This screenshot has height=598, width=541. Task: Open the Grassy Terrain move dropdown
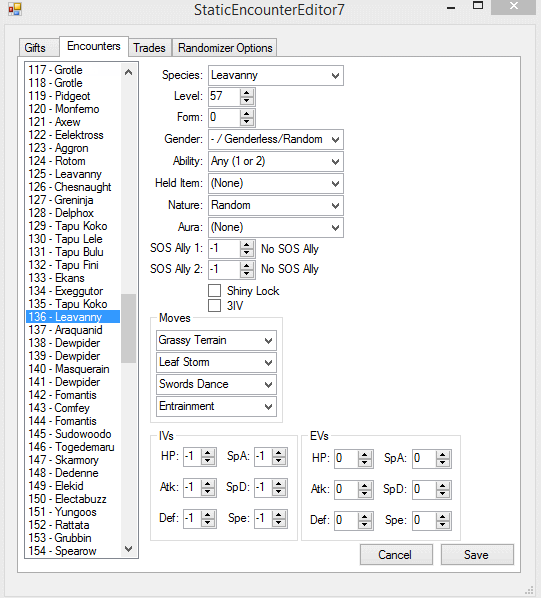[x=216, y=340]
